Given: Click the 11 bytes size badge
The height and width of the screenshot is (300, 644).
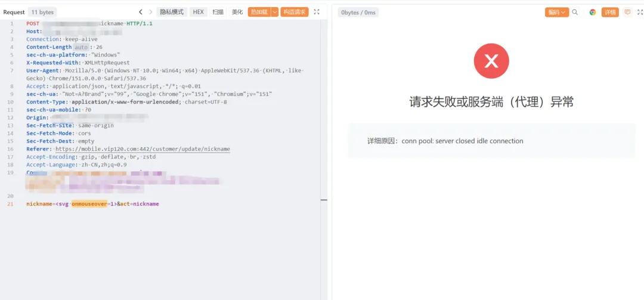Looking at the screenshot, I should point(43,13).
